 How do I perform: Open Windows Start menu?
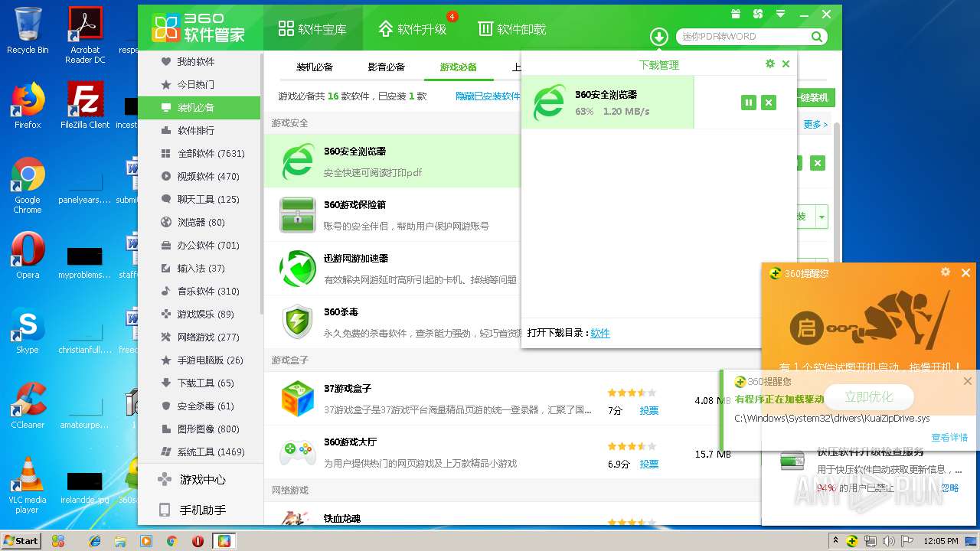click(21, 540)
